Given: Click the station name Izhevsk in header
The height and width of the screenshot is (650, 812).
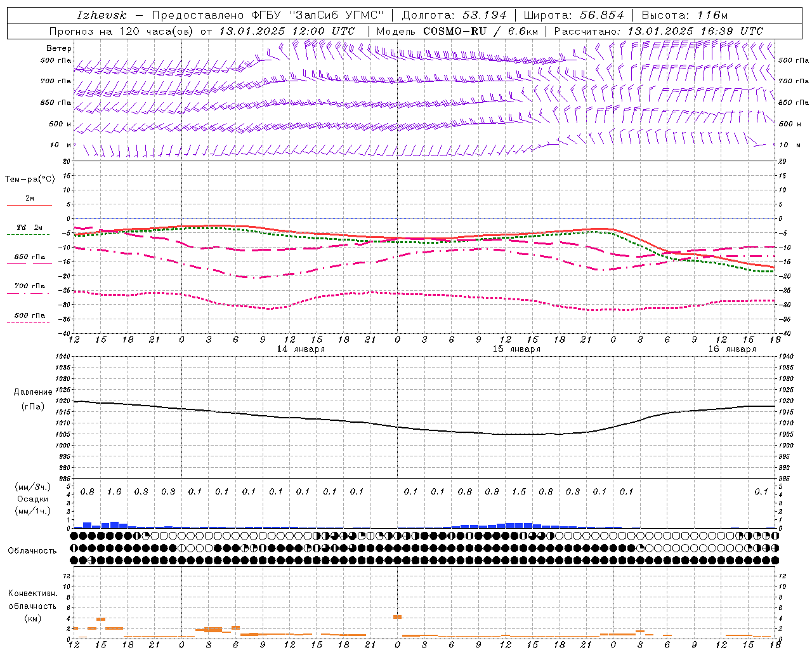Looking at the screenshot, I should (x=102, y=15).
